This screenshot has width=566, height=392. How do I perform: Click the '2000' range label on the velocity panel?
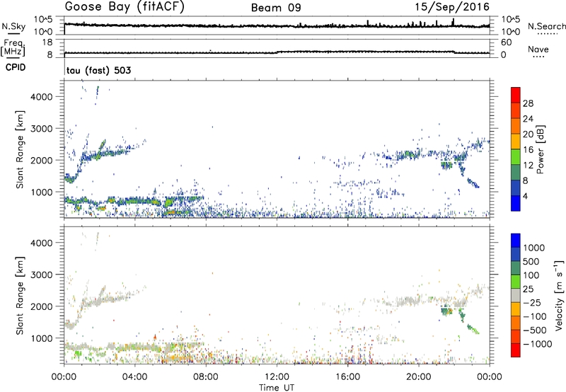click(x=41, y=306)
